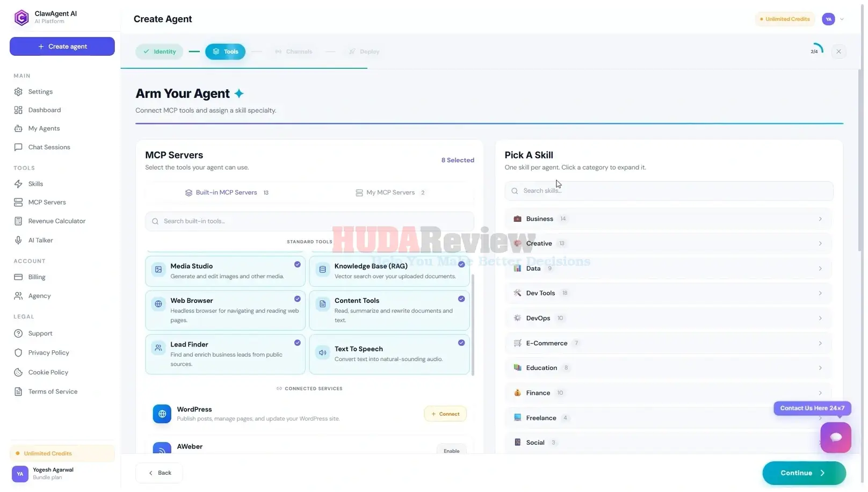
Task: Click the Web Browser globe icon
Action: point(158,304)
